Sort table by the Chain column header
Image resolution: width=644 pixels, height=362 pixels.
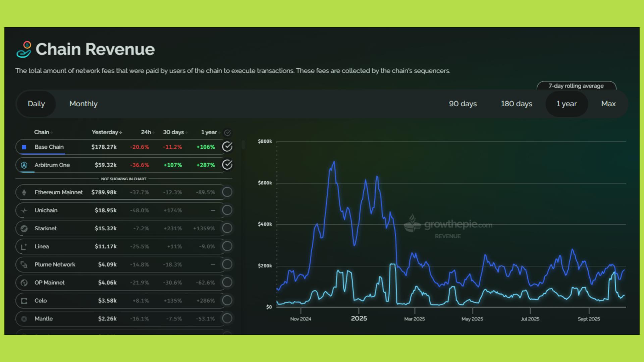42,132
